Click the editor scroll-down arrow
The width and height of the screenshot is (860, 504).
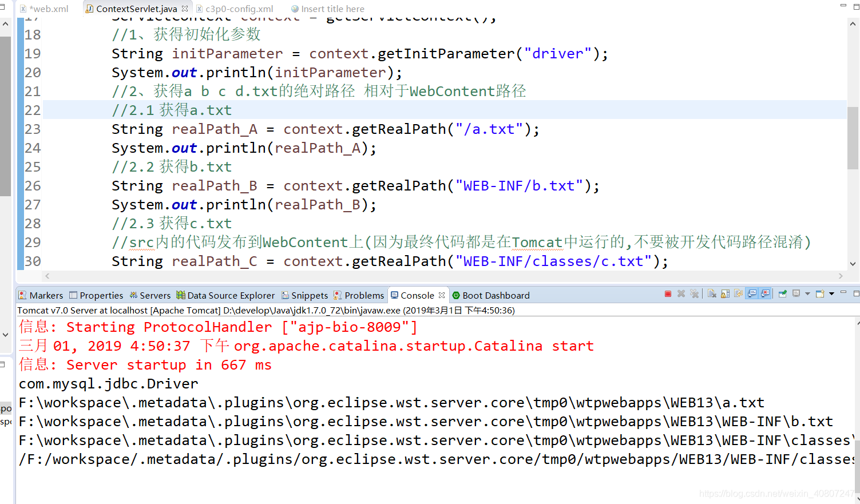point(853,264)
